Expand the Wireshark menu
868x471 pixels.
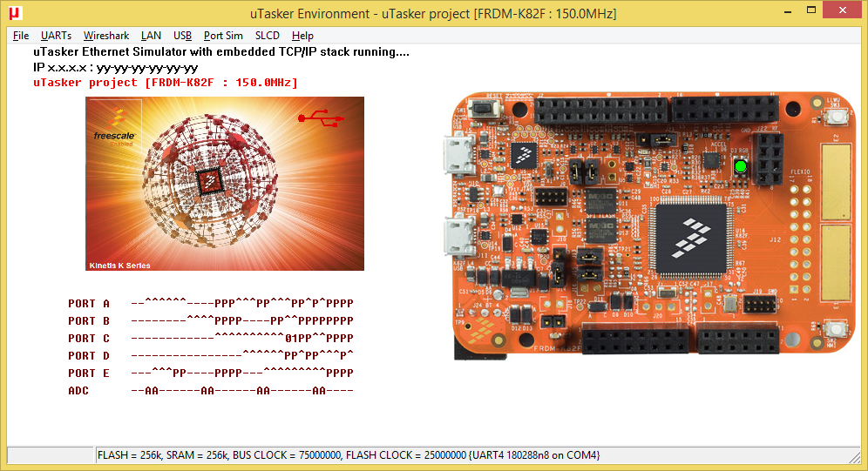106,36
